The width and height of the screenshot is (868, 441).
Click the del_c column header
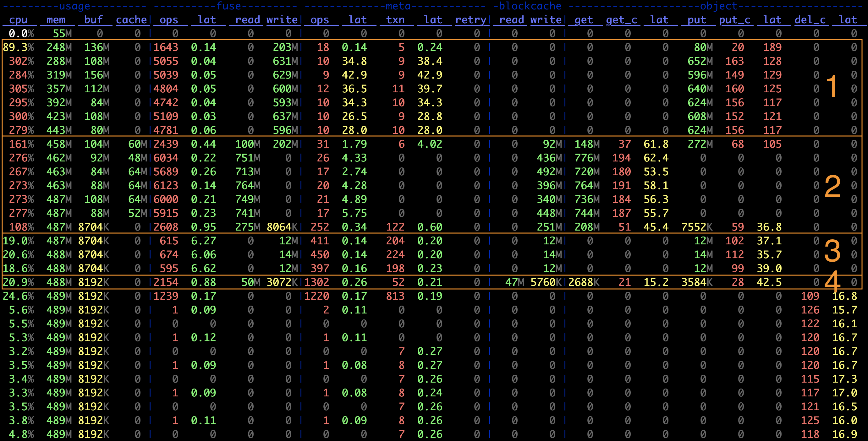tap(810, 20)
